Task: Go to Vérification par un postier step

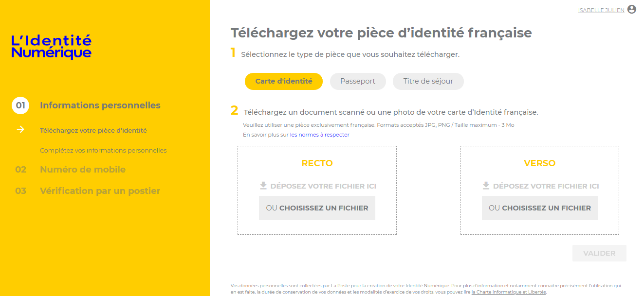Action: pyautogui.click(x=100, y=191)
